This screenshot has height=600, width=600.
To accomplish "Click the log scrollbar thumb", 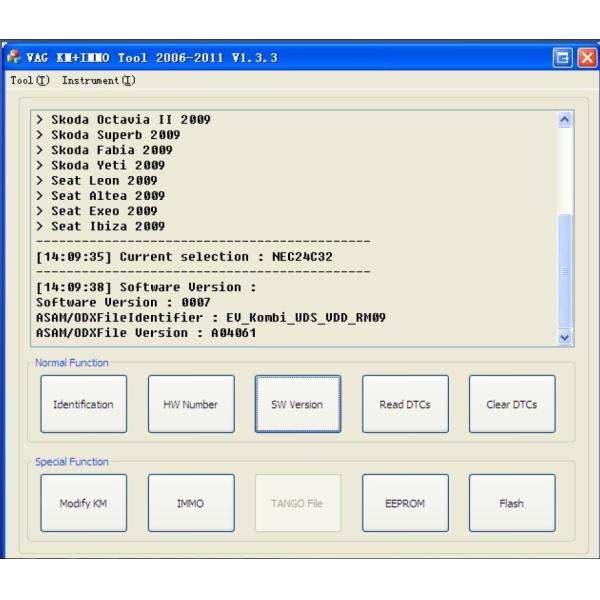I will coord(567,270).
